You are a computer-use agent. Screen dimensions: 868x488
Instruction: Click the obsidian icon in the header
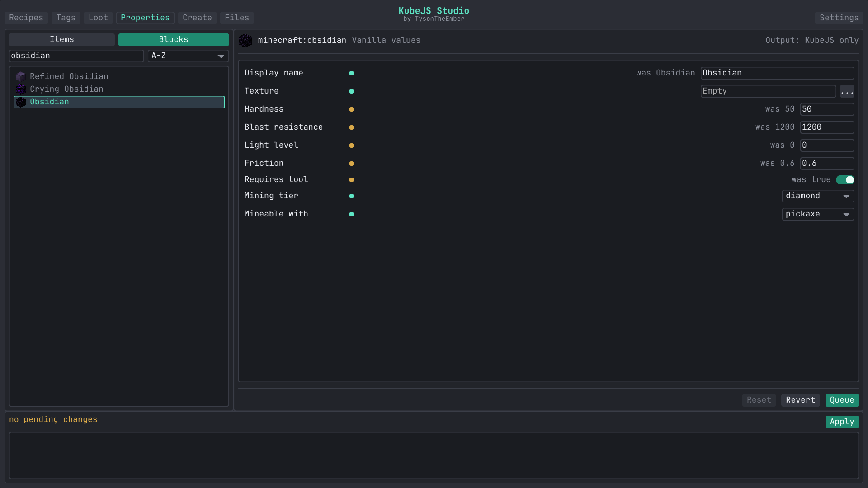245,40
